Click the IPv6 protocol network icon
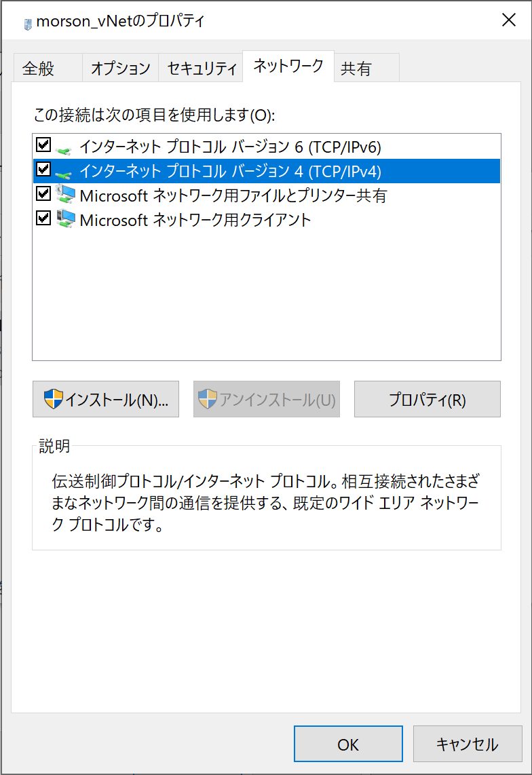This screenshot has height=775, width=532. [x=64, y=147]
